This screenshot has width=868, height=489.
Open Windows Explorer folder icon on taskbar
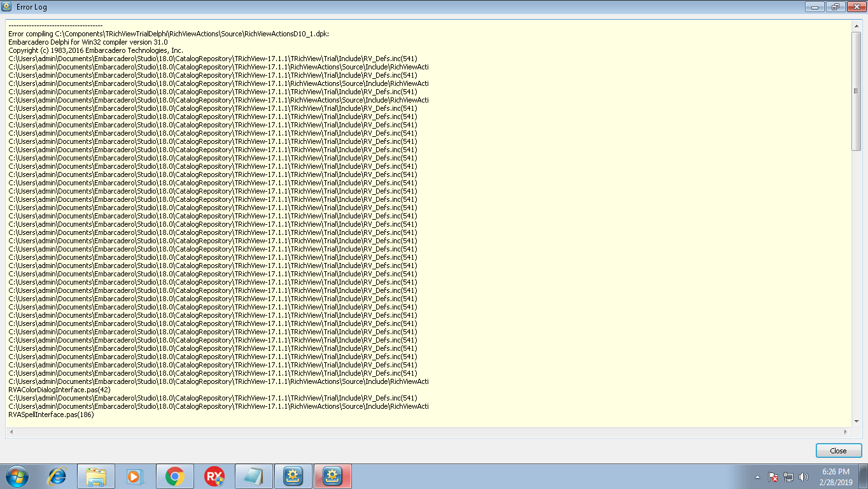point(96,476)
